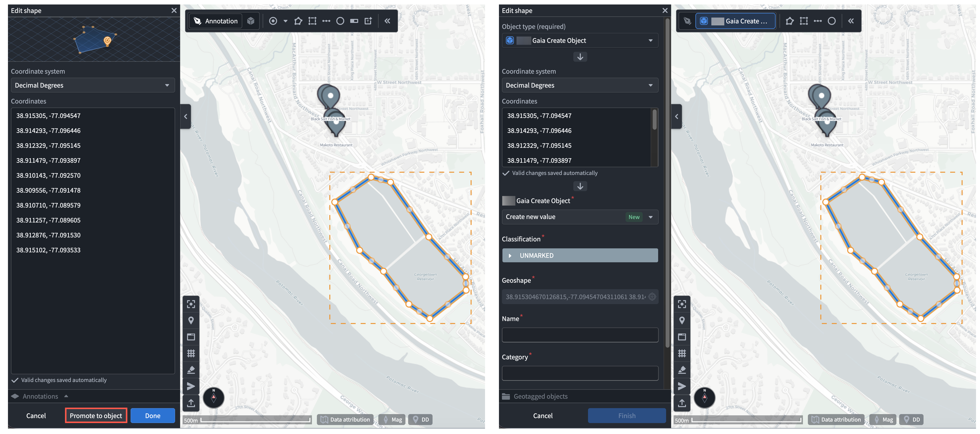Toggle DD coordinate display on the right map
The width and height of the screenshot is (980, 434).
912,419
